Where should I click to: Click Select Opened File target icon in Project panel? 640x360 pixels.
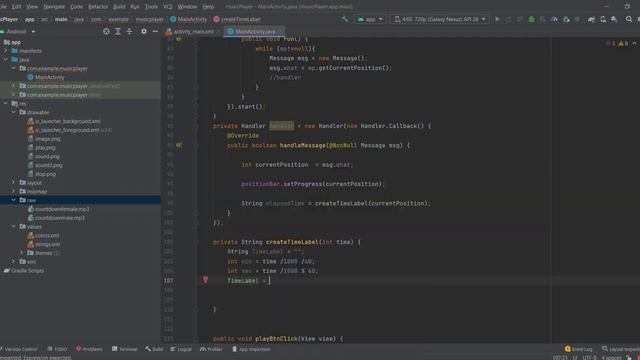106,31
